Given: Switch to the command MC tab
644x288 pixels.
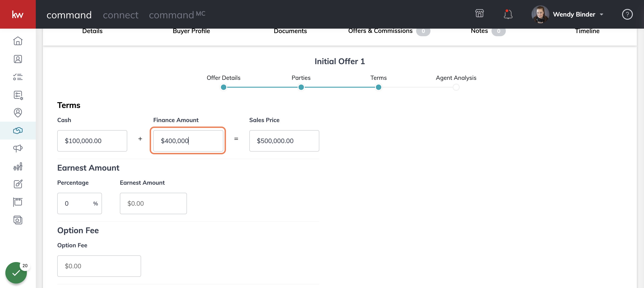Looking at the screenshot, I should click(177, 15).
